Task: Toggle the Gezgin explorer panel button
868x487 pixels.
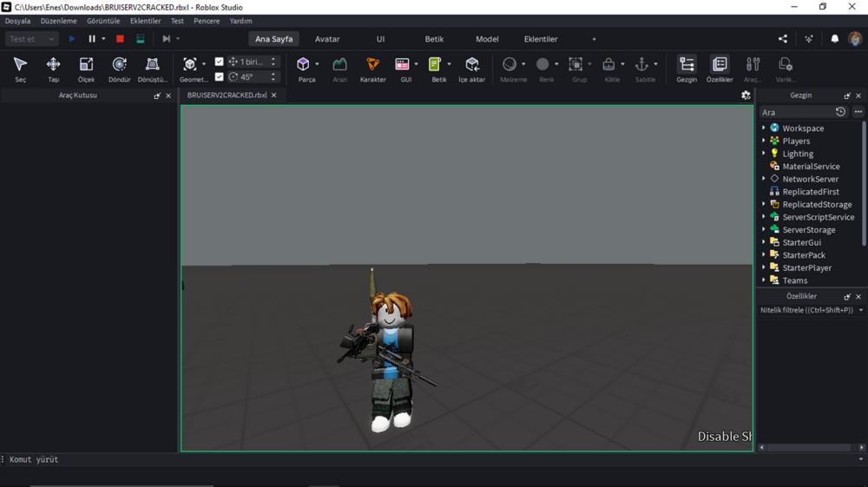Action: coord(687,69)
